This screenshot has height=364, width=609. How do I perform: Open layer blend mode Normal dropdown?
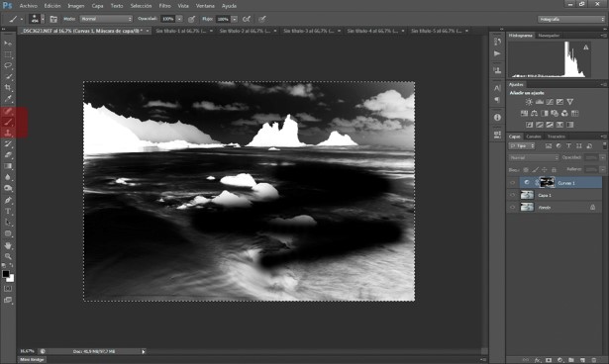coord(534,157)
